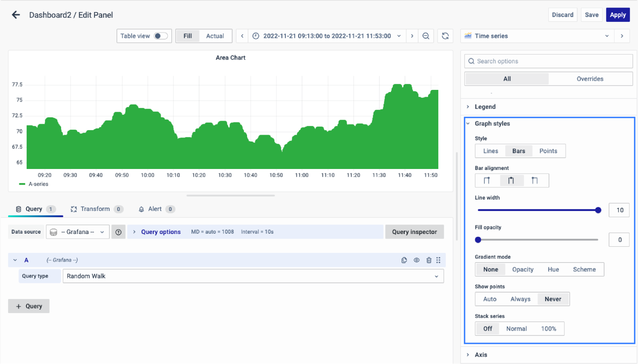
Task: Click the Apply button
Action: (618, 15)
